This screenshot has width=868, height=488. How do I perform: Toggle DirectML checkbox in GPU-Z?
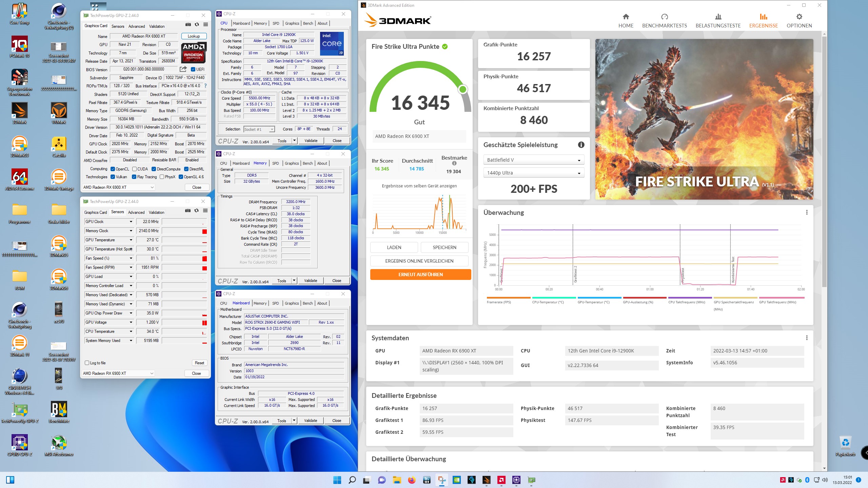(x=186, y=169)
